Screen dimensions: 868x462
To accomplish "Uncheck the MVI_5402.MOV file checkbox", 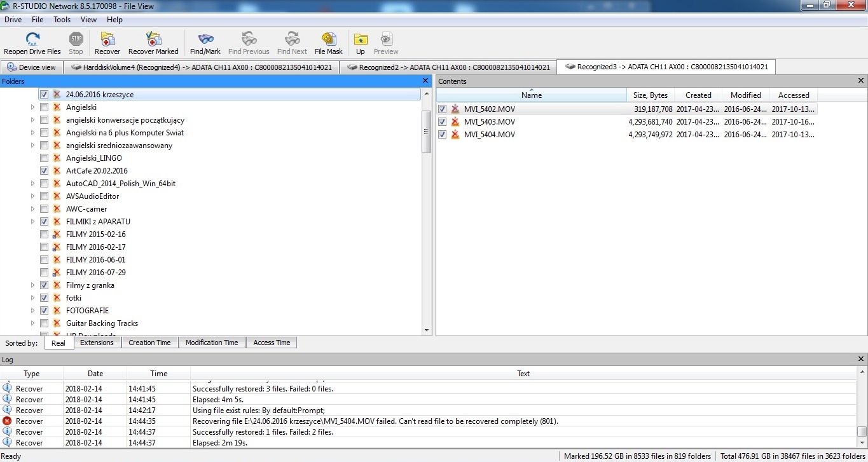I will (x=443, y=109).
